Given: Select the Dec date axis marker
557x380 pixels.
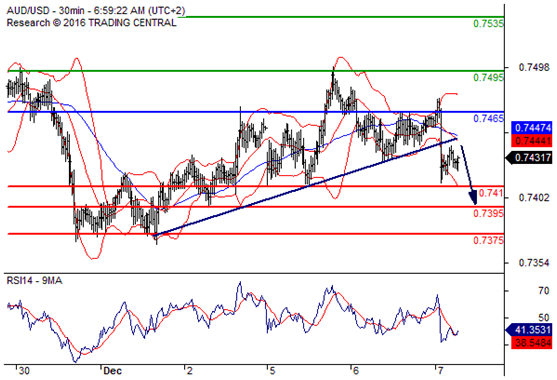Looking at the screenshot, I should 112,371.
